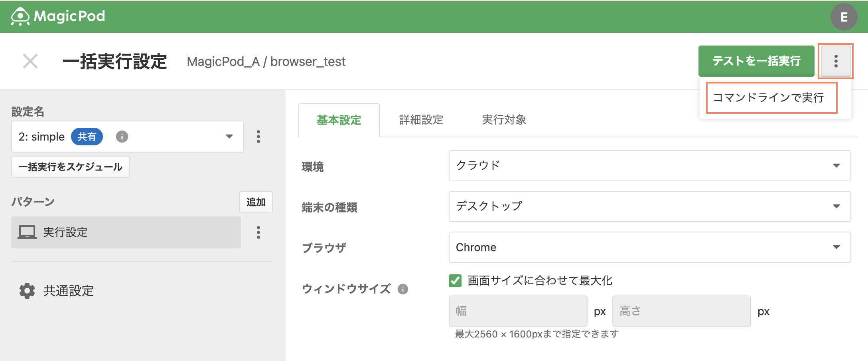Screen dimensions: 868x361
Task: Click the 高さ height input field
Action: coord(682,311)
